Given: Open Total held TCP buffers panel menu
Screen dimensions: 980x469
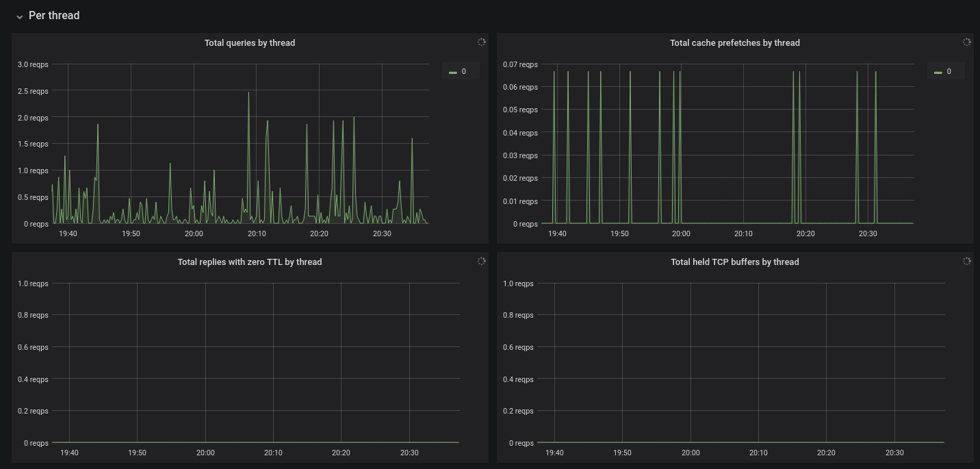Looking at the screenshot, I should pos(734,262).
